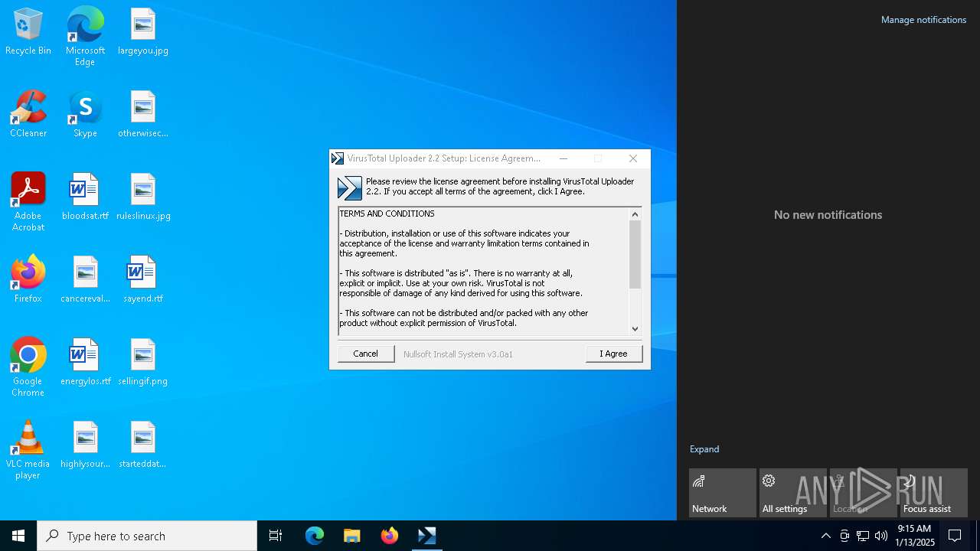Close the VirusTotal Uploader setup window

coord(633,158)
